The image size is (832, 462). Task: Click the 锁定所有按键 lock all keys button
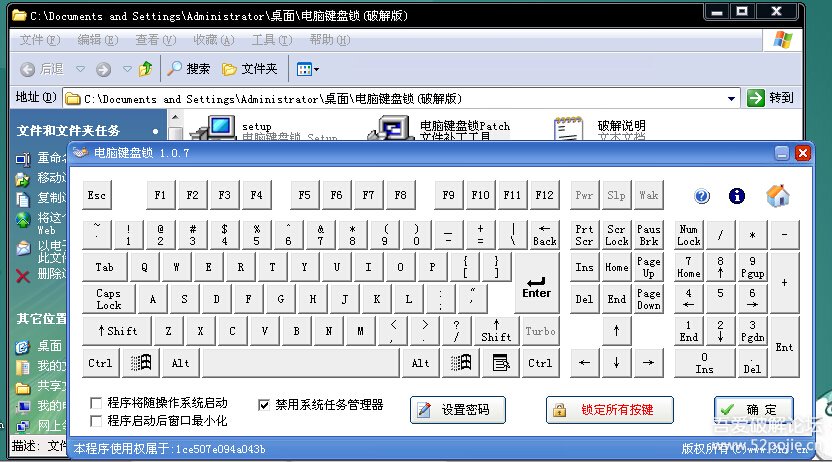[609, 409]
